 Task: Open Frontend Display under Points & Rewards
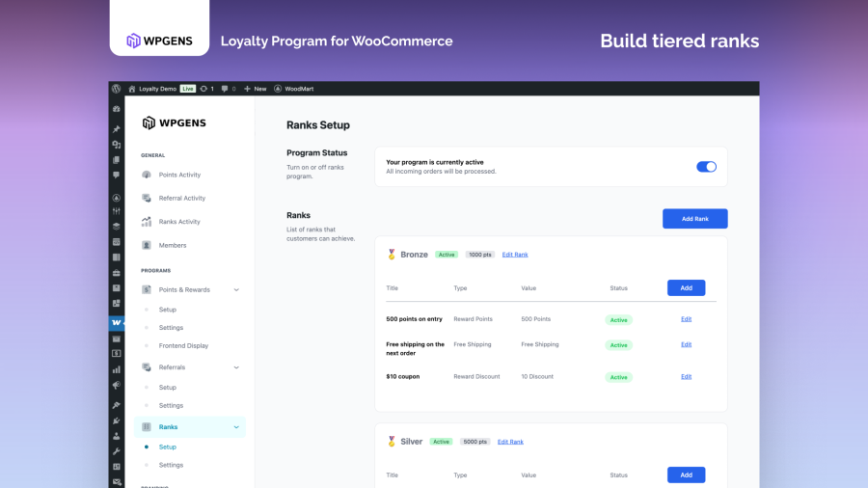(183, 346)
